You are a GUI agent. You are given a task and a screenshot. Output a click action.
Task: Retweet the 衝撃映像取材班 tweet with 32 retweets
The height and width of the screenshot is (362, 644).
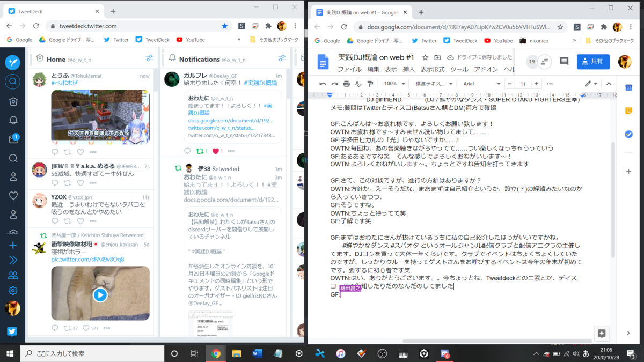pos(68,328)
